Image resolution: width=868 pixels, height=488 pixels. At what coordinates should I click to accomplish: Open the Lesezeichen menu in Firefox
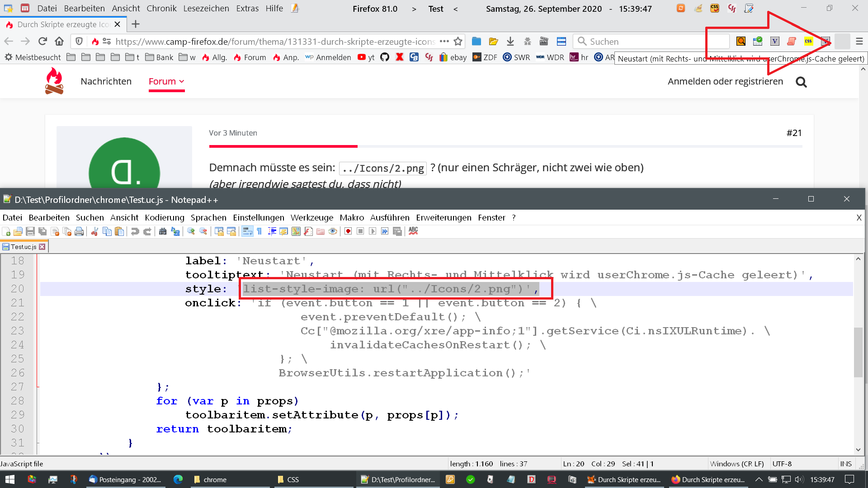point(206,9)
